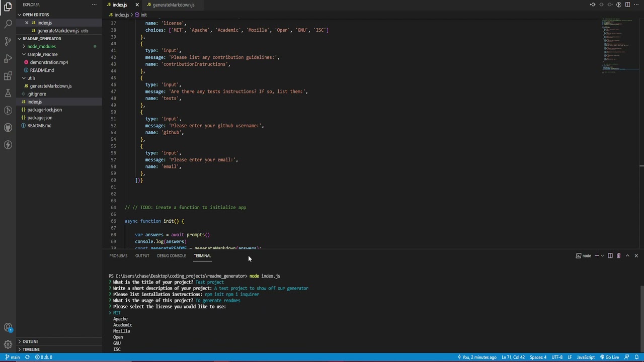Viewport: 644px width, 362px height.
Task: Open the Extensions view
Action: tap(8, 76)
